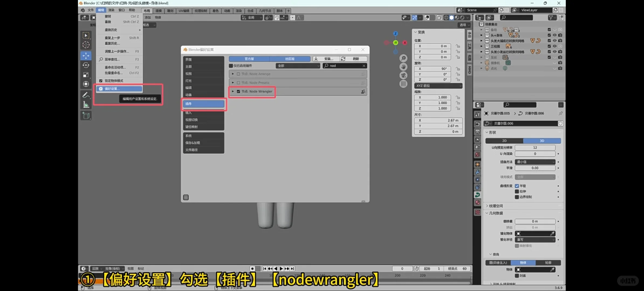Activate the Measure tool
This screenshot has height=291, width=644.
(86, 105)
